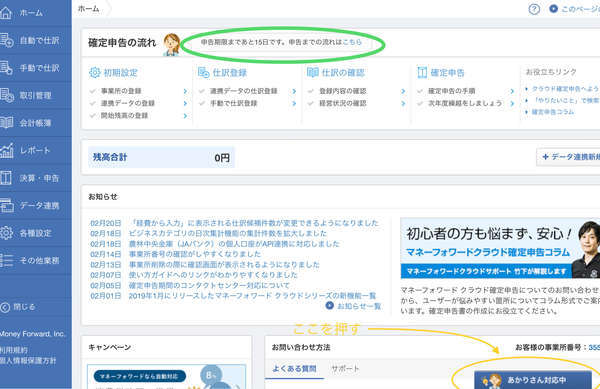Collapse the sidebar with 閉じる
The image size is (600, 389).
(18, 307)
